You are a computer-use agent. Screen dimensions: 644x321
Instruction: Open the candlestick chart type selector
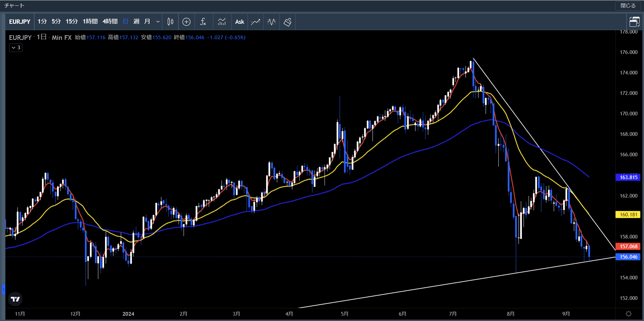[170, 22]
